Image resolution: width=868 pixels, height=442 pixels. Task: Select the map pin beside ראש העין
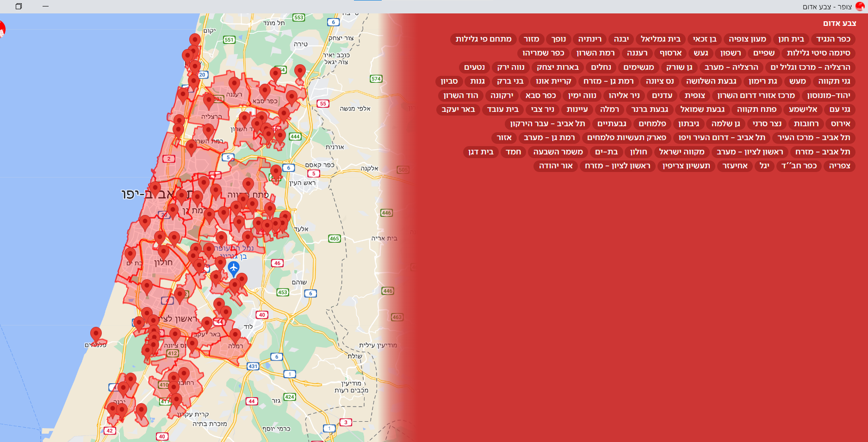pos(276,172)
